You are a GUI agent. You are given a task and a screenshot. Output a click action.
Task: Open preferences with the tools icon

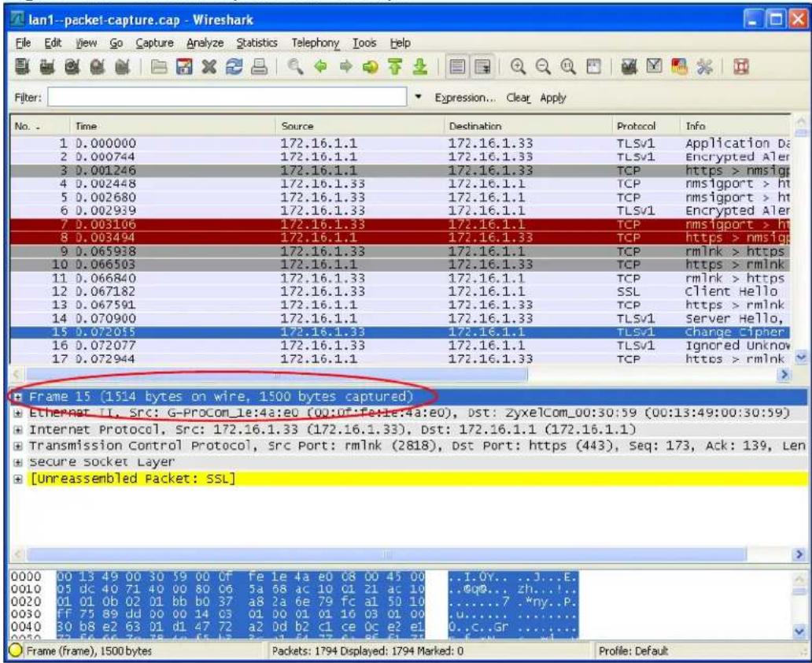coord(704,67)
